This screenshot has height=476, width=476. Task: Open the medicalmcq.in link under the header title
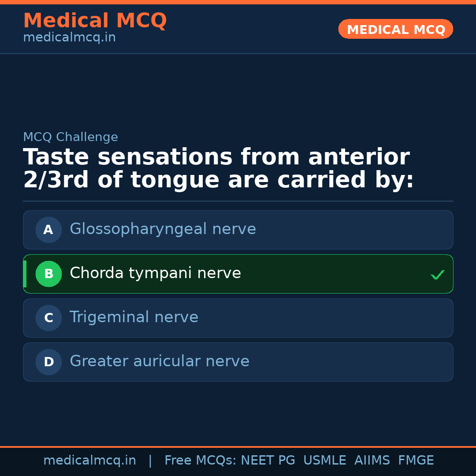click(69, 38)
